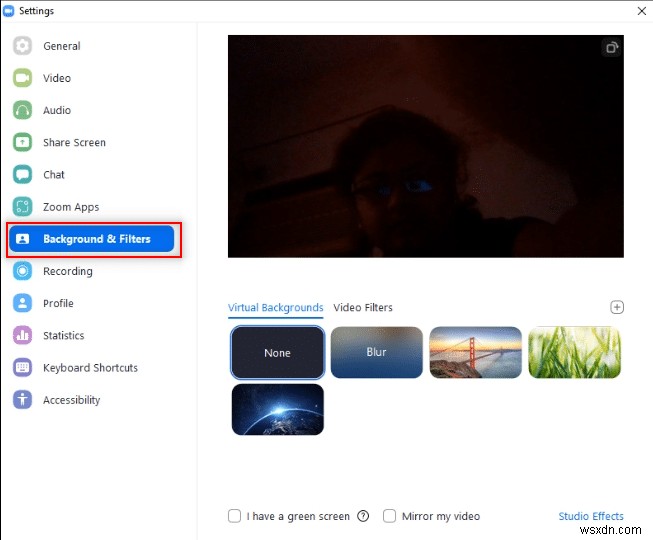Open Accessibility settings

pos(72,400)
